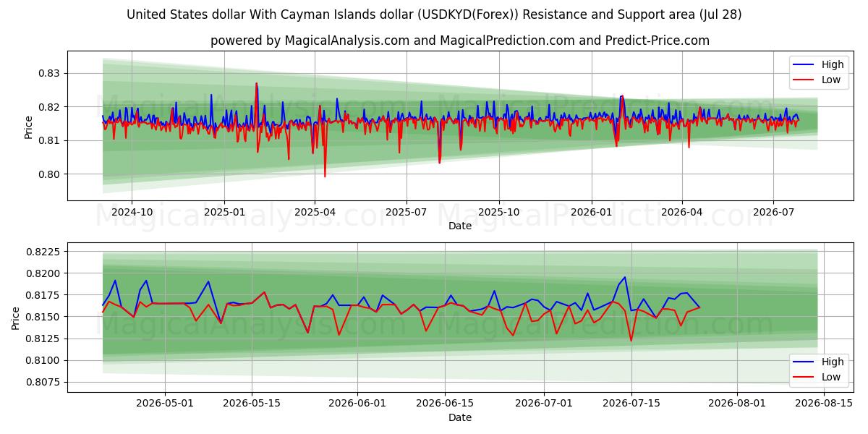Click the lower chart 'Date' axis label
868x434 pixels.
[460, 417]
